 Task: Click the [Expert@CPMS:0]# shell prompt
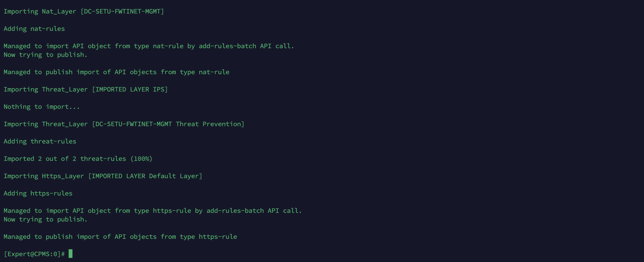34,254
